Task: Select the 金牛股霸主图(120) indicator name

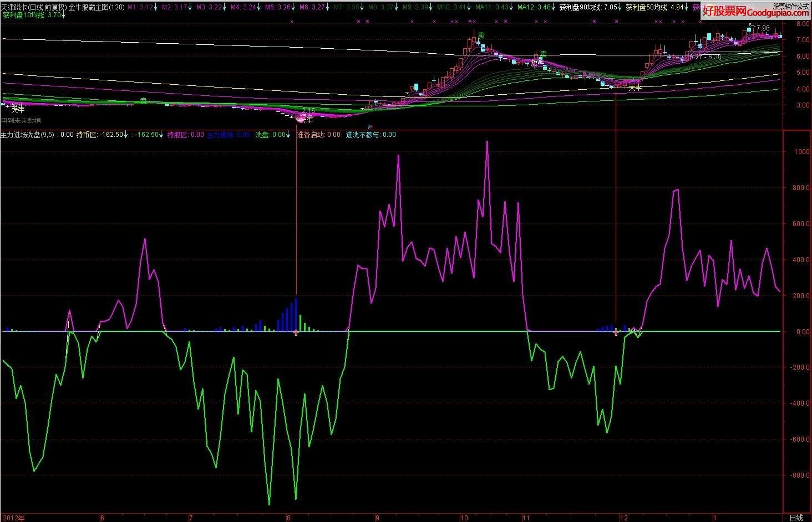Action: click(97, 7)
